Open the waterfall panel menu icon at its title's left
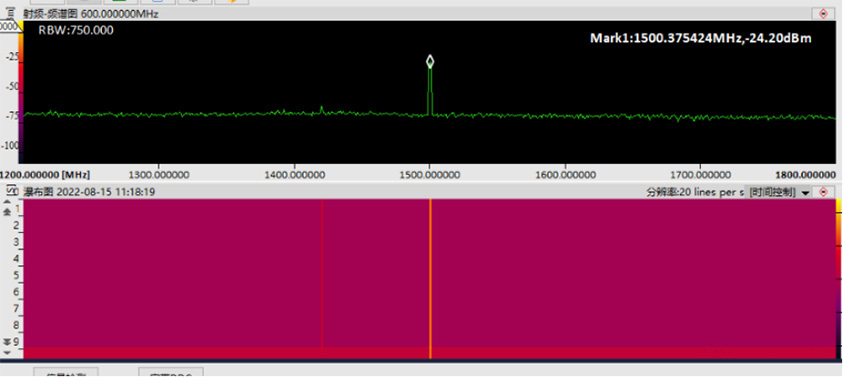This screenshot has height=377, width=843. pos(9,191)
